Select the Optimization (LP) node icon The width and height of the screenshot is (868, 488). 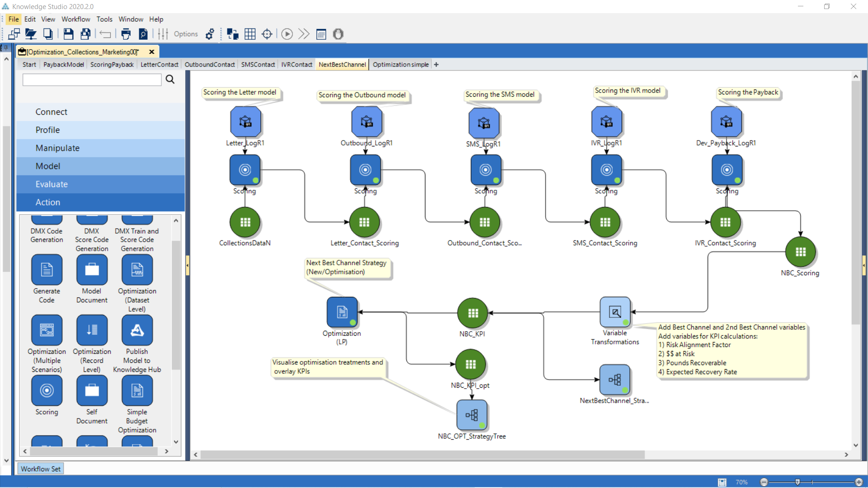342,312
